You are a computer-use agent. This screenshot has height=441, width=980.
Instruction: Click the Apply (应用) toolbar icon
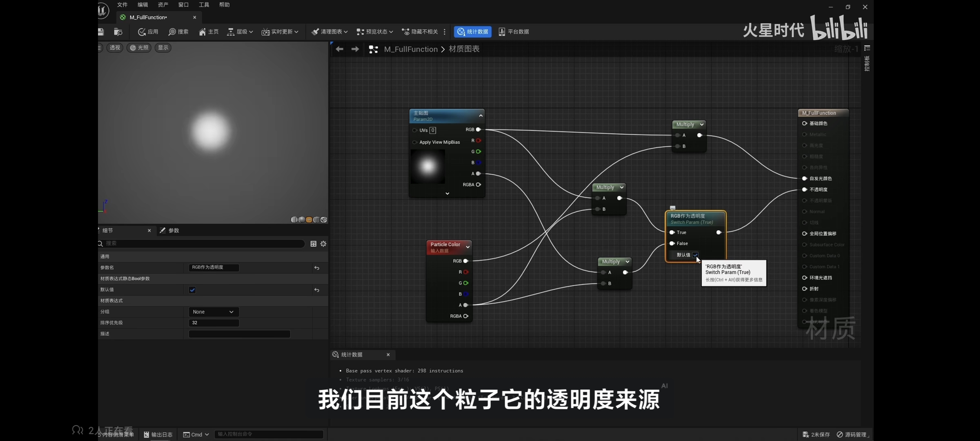[x=142, y=32]
